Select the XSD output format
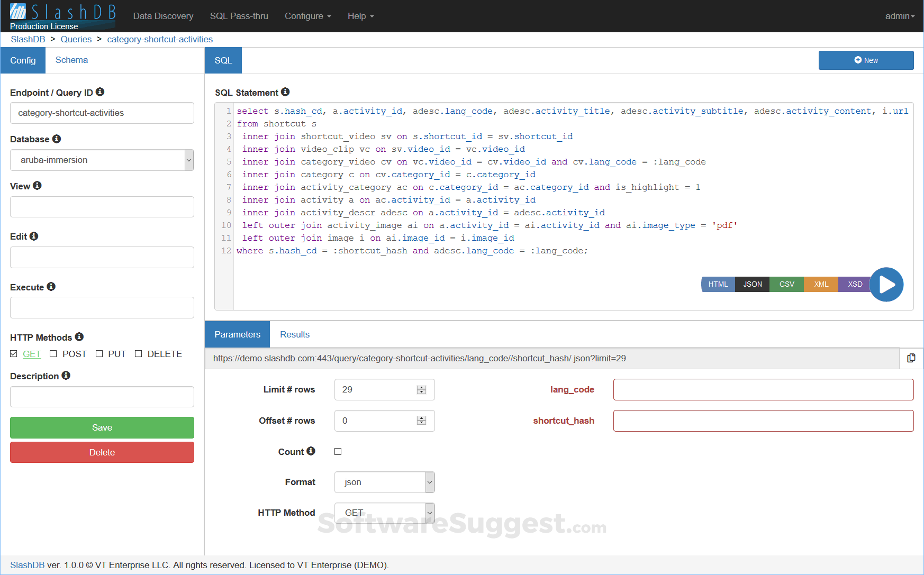 pyautogui.click(x=854, y=284)
